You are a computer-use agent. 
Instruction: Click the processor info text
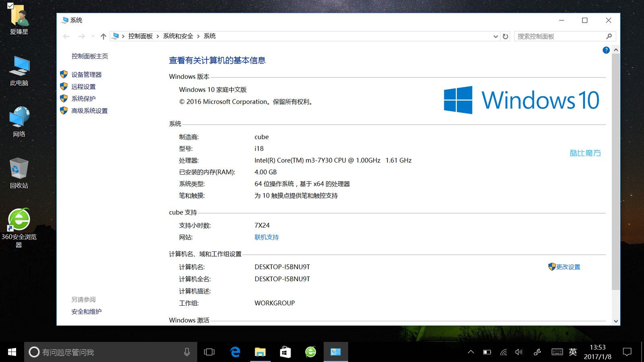[333, 160]
